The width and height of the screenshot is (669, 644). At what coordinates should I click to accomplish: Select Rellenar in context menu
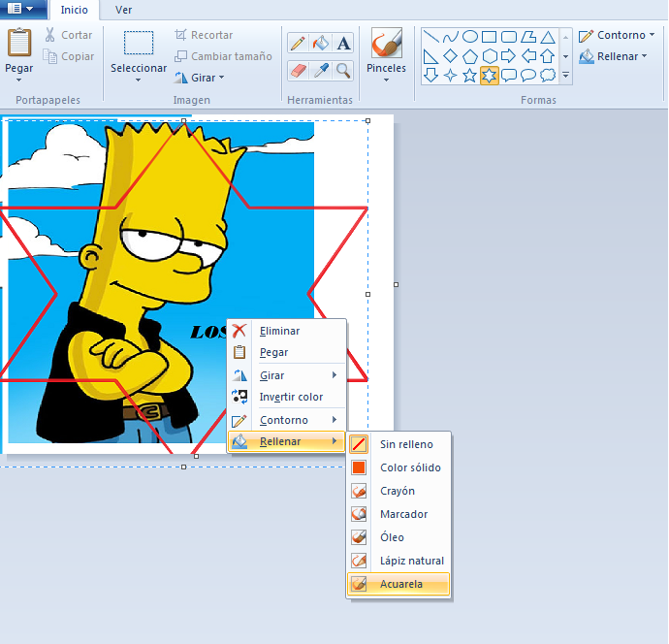click(286, 441)
